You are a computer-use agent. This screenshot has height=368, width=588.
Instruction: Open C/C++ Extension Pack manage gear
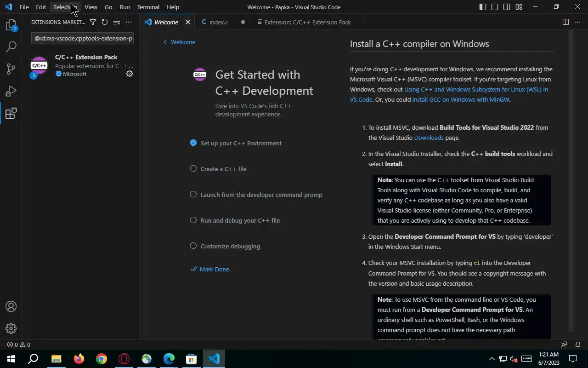[x=130, y=74]
